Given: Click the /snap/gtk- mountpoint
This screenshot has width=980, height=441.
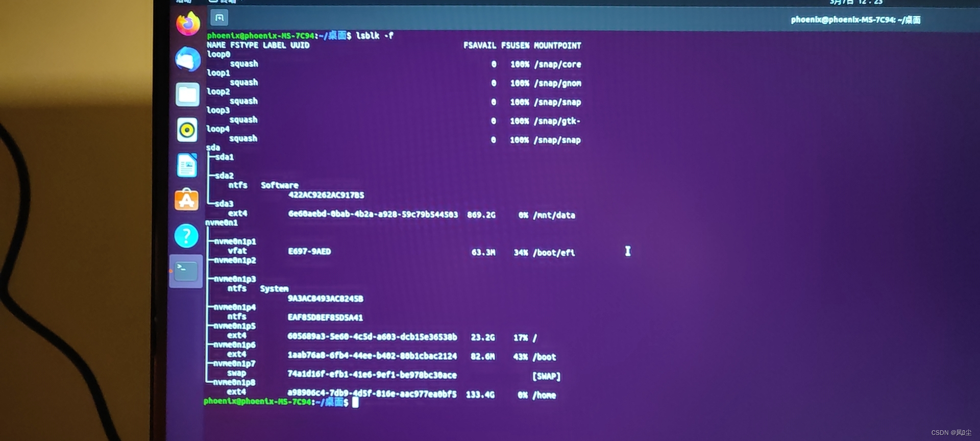Looking at the screenshot, I should pos(557,121).
